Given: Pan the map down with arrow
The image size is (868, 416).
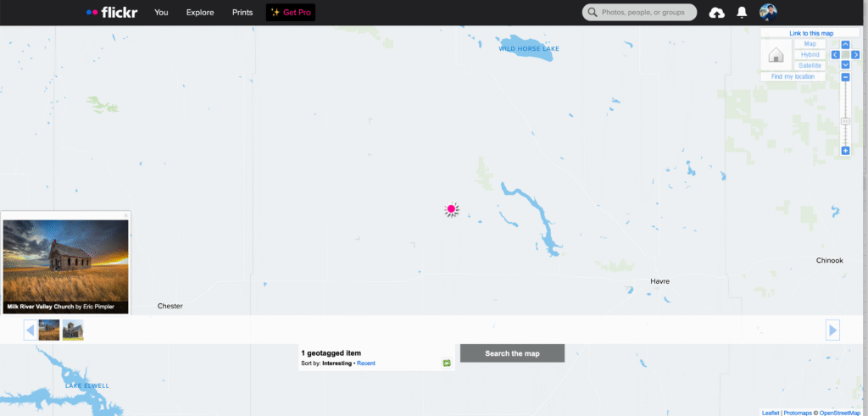Looking at the screenshot, I should tap(845, 65).
